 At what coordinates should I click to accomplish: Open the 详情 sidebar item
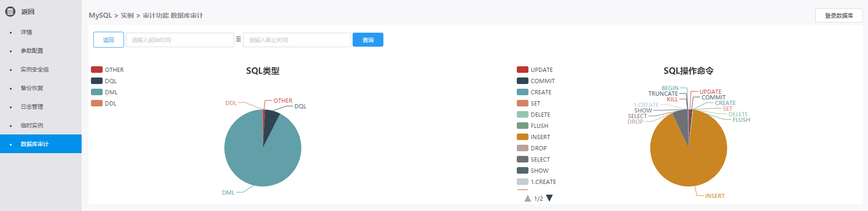tap(26, 32)
